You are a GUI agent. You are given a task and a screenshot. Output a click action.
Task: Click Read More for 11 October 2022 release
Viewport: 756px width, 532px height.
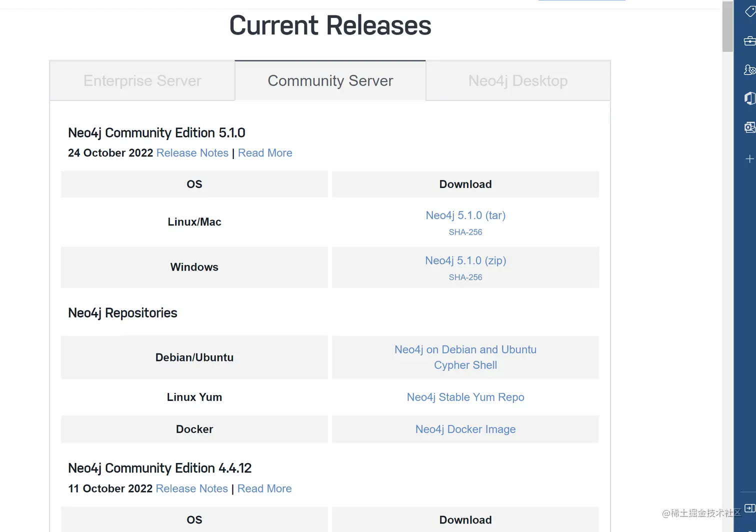tap(264, 488)
